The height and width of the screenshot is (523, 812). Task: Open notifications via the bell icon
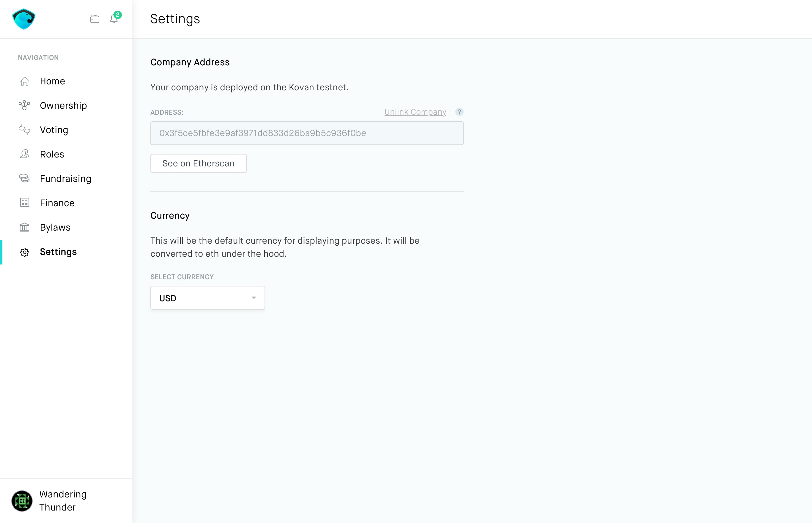click(114, 19)
